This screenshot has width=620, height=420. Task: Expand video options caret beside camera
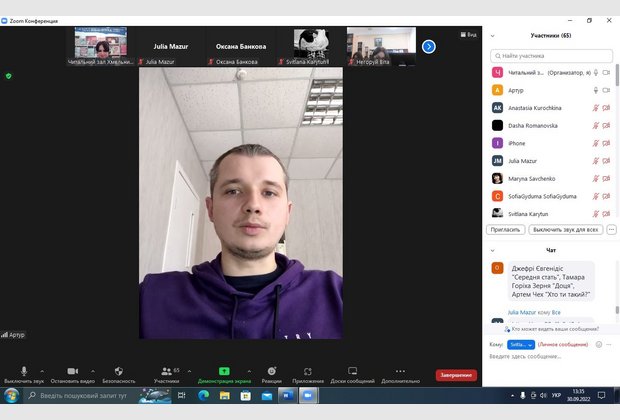tap(93, 371)
